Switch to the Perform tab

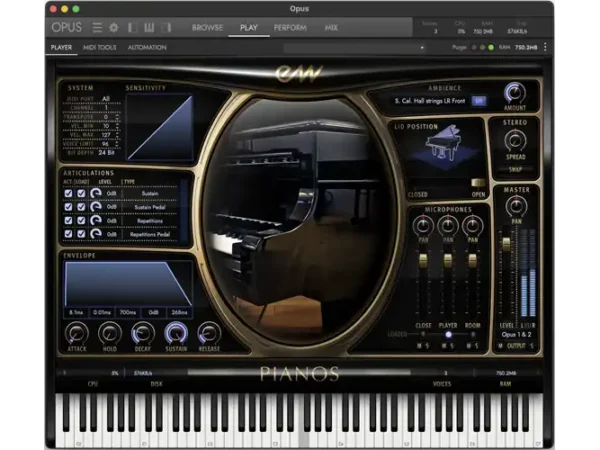(x=290, y=28)
